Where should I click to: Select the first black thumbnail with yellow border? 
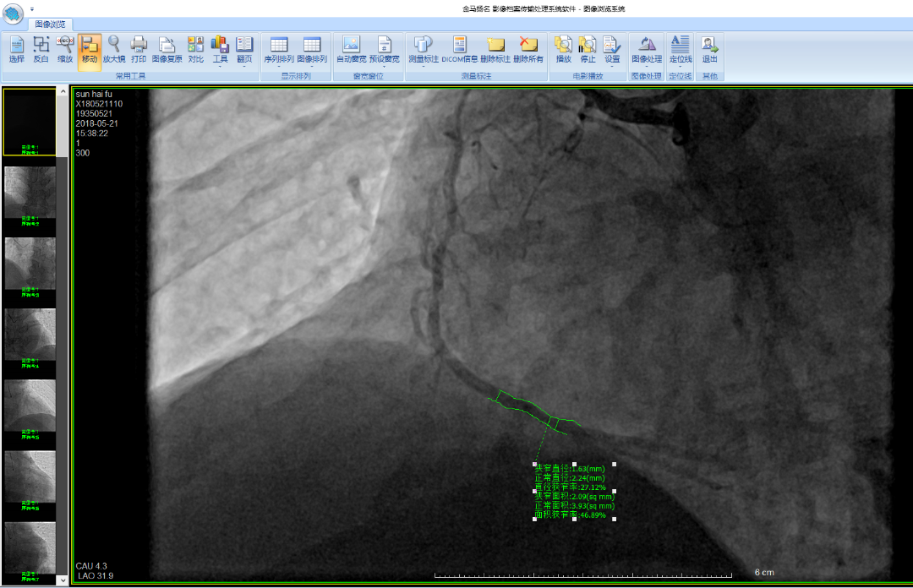pyautogui.click(x=30, y=122)
